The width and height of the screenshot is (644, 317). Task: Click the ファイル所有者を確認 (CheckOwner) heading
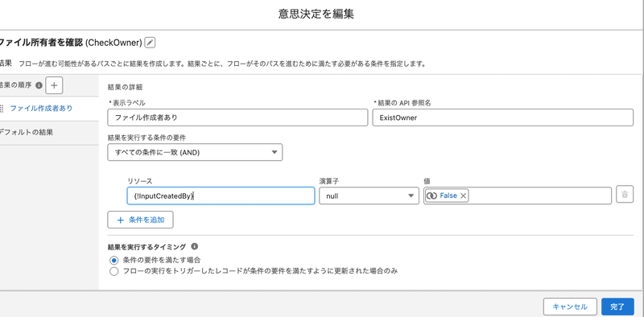tap(71, 43)
